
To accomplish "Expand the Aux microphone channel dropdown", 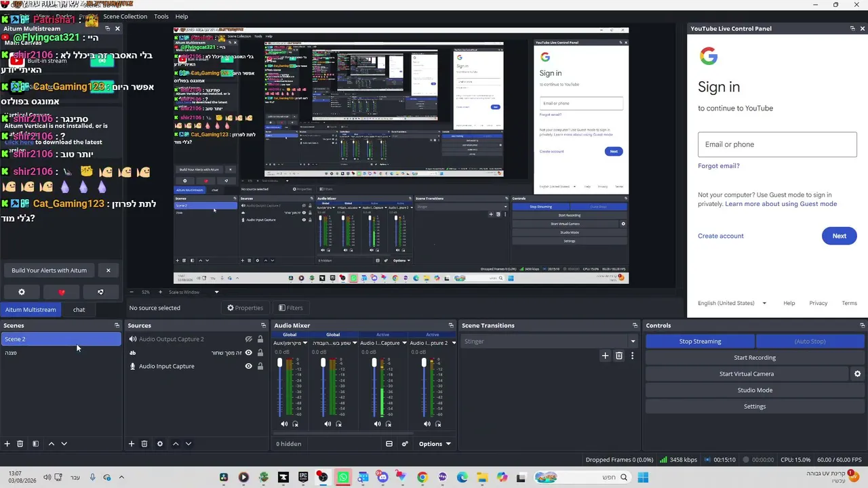I will pos(305,343).
